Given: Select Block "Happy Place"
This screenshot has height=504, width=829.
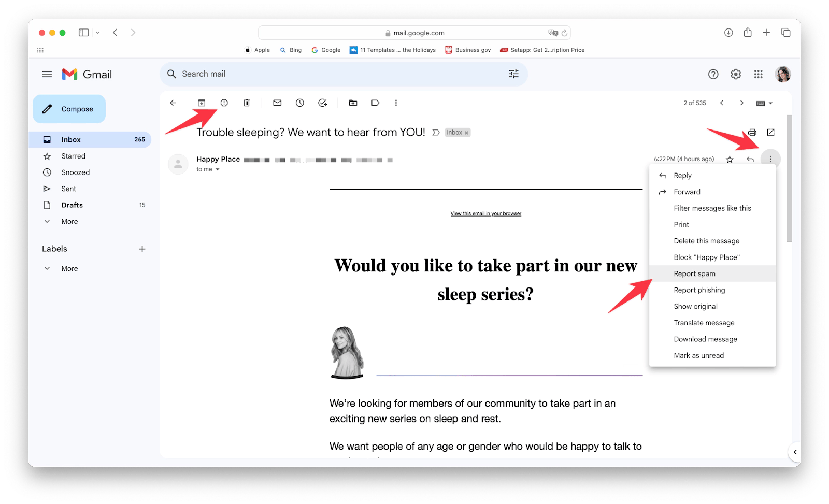Looking at the screenshot, I should click(712, 257).
